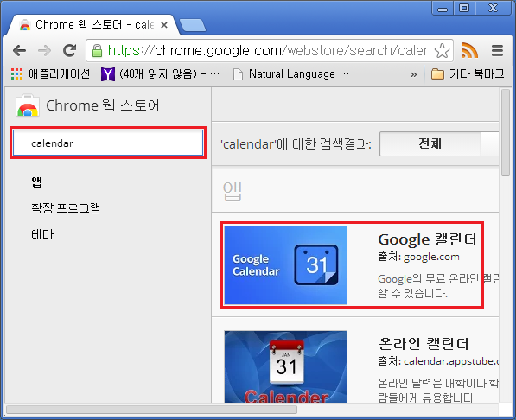Viewport: 516px width, 420px height.
Task: Reload the page with the refresh icon
Action: click(x=69, y=50)
